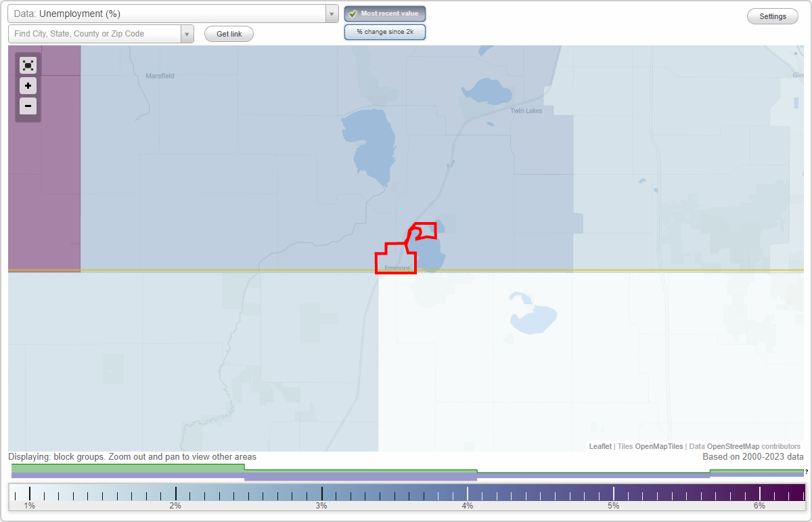The width and height of the screenshot is (812, 522).
Task: Click the Twin Lakes area on the map
Action: point(526,110)
